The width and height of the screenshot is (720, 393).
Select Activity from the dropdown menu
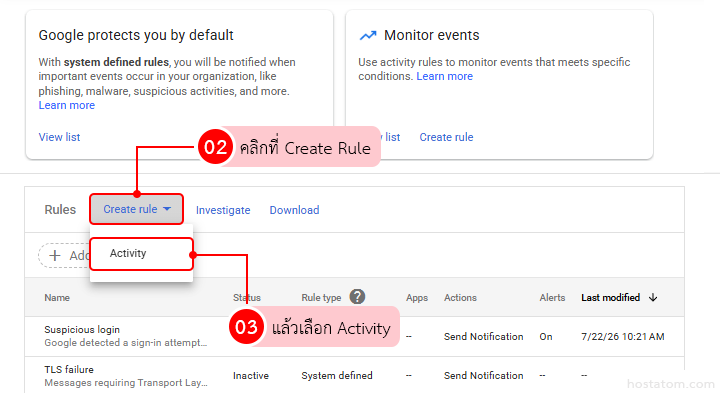pos(141,253)
